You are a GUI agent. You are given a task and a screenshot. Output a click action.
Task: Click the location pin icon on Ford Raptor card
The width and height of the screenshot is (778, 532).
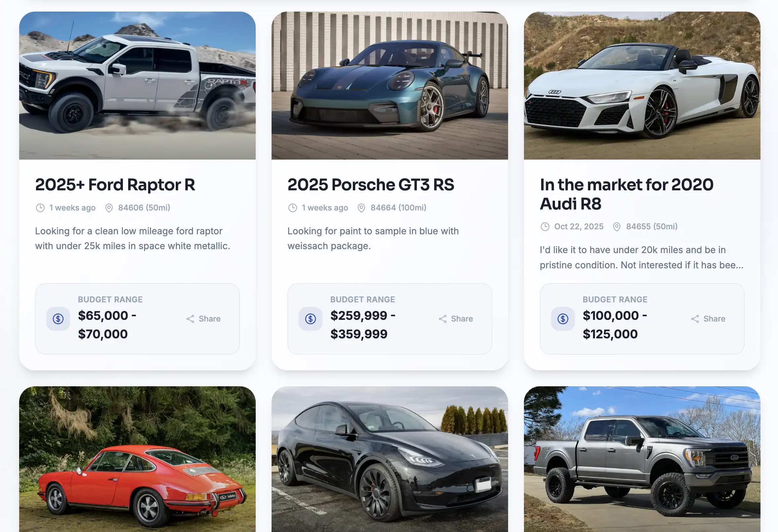109,208
